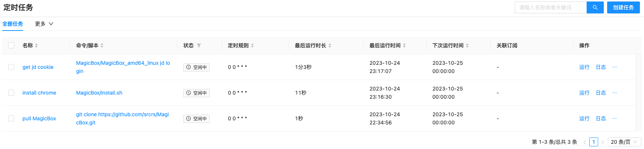644x149 pixels.
Task: Sort by 下次运行时间 column arrows
Action: coord(467,45)
